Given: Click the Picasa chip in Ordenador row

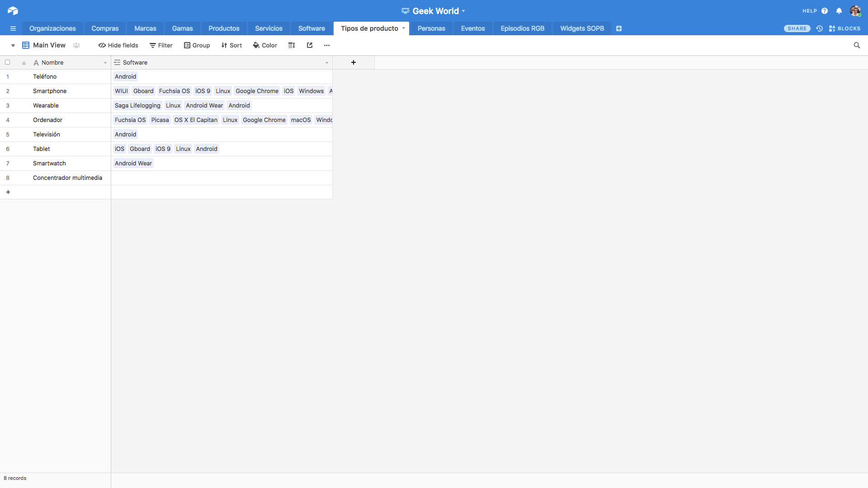Looking at the screenshot, I should click(160, 120).
